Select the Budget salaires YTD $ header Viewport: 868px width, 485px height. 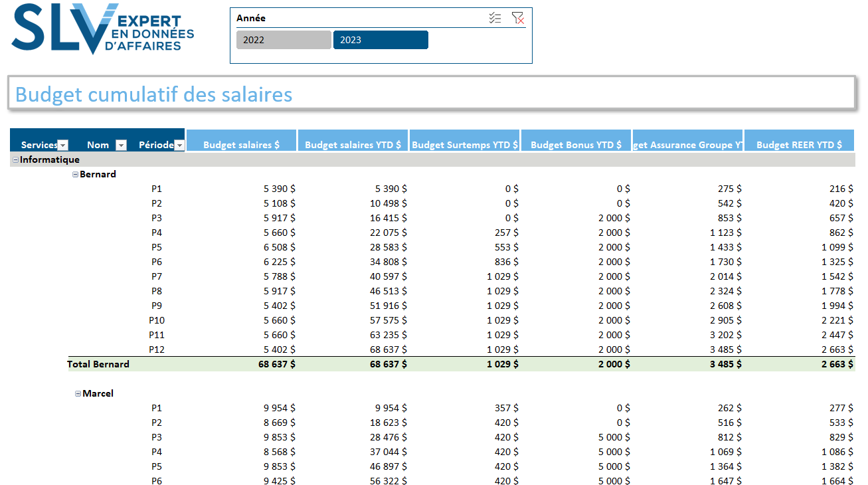(353, 145)
